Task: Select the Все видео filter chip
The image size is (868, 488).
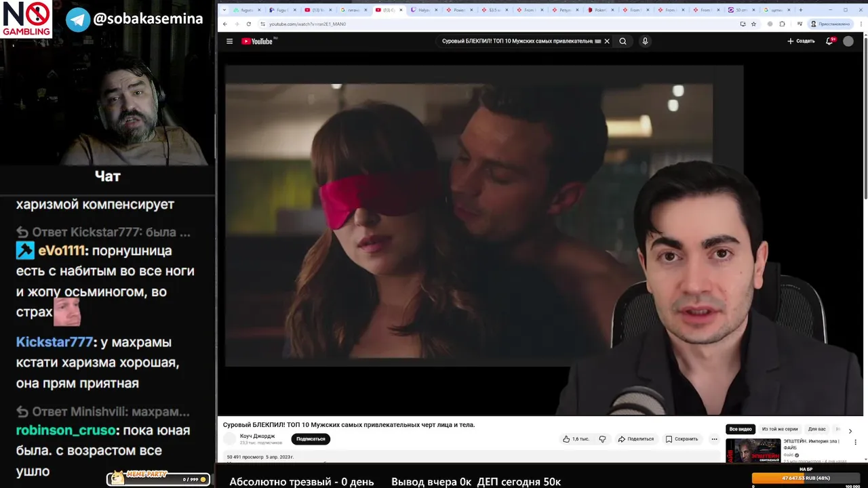Action: coord(741,429)
